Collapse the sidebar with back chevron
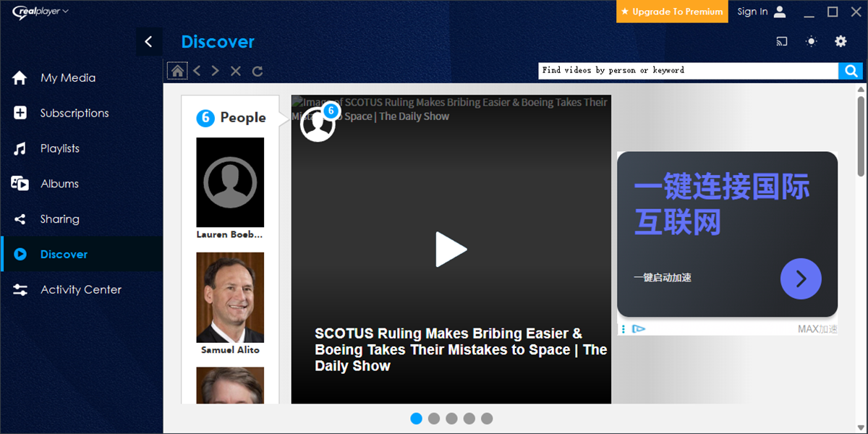 (149, 41)
